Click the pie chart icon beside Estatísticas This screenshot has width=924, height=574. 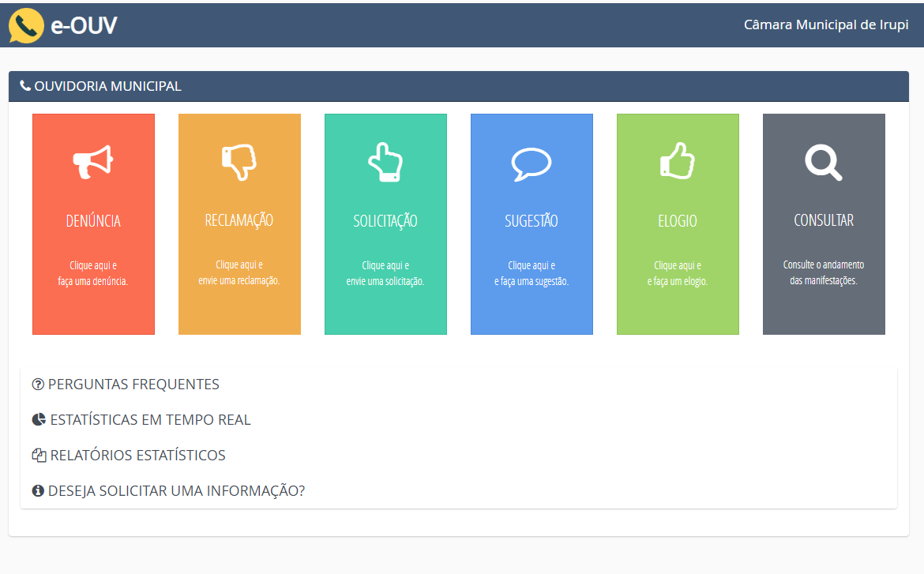point(39,420)
